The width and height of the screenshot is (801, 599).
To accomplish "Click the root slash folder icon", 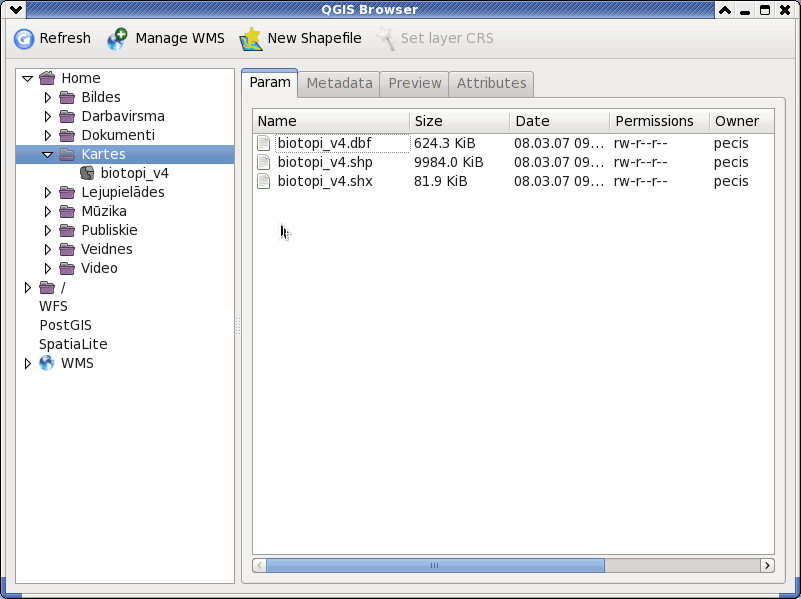I will (47, 287).
